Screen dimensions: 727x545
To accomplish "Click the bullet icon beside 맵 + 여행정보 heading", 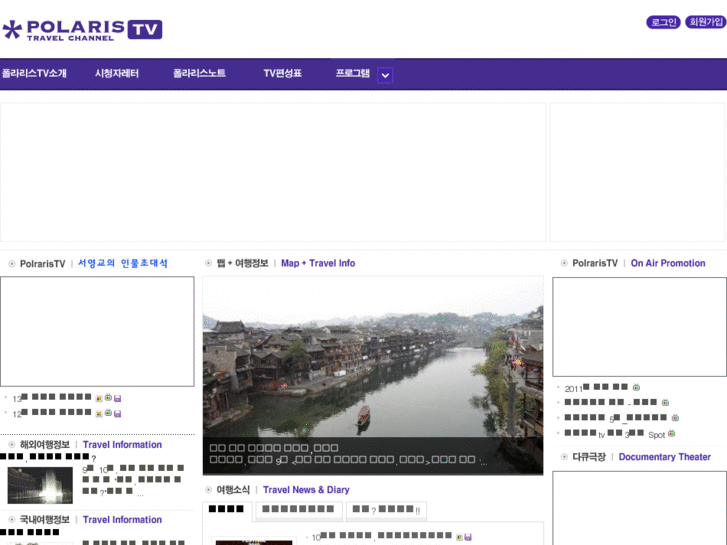I will [x=208, y=264].
